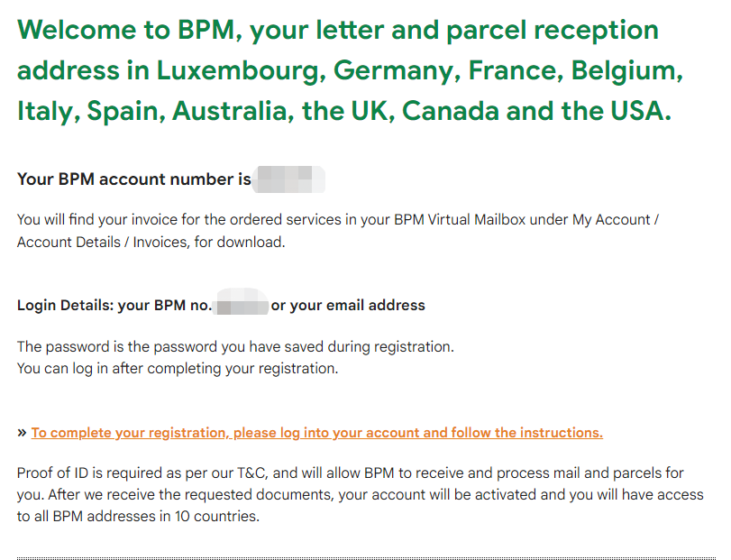Click the 'or your email address' text
Screen dimensions: 731x560
point(348,306)
